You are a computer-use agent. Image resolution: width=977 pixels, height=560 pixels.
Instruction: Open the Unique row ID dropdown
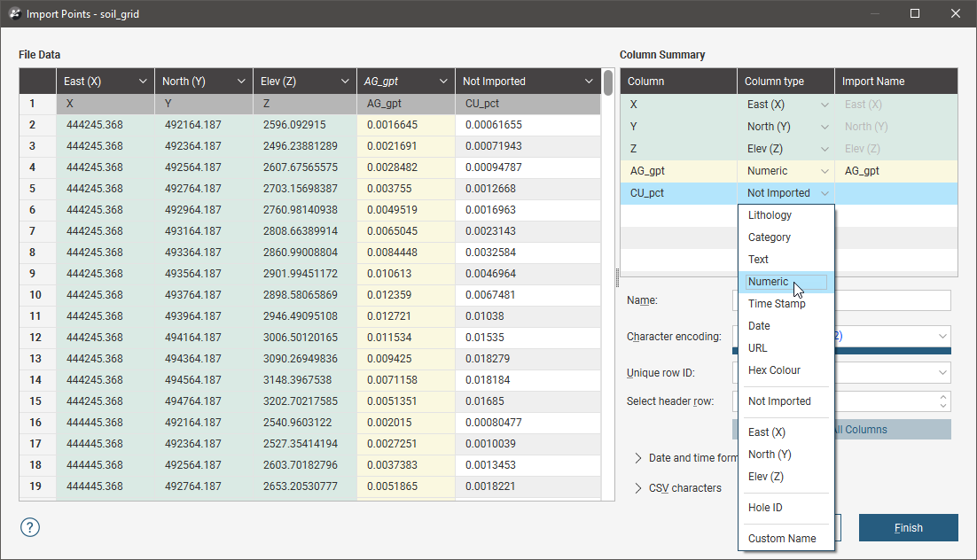click(942, 373)
